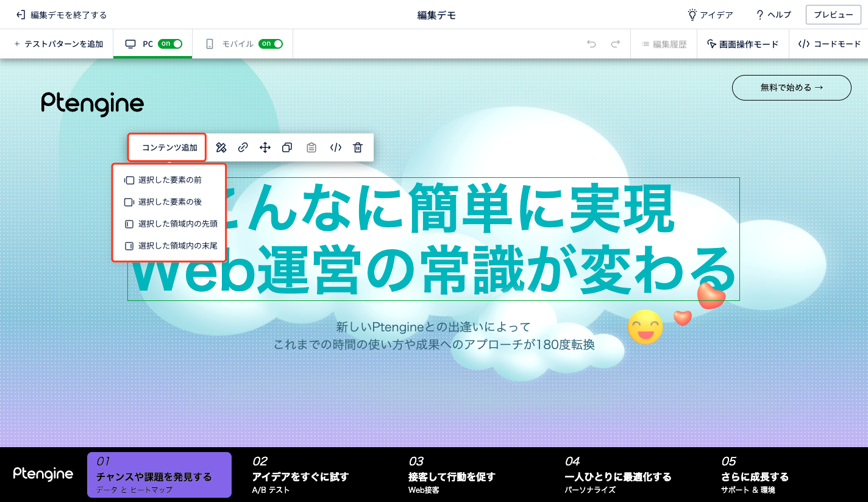Click the smiling emoji graphic

[x=645, y=327]
